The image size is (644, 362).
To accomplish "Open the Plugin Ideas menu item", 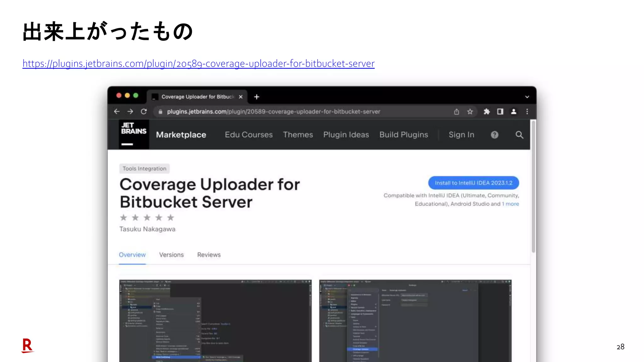I will [346, 135].
